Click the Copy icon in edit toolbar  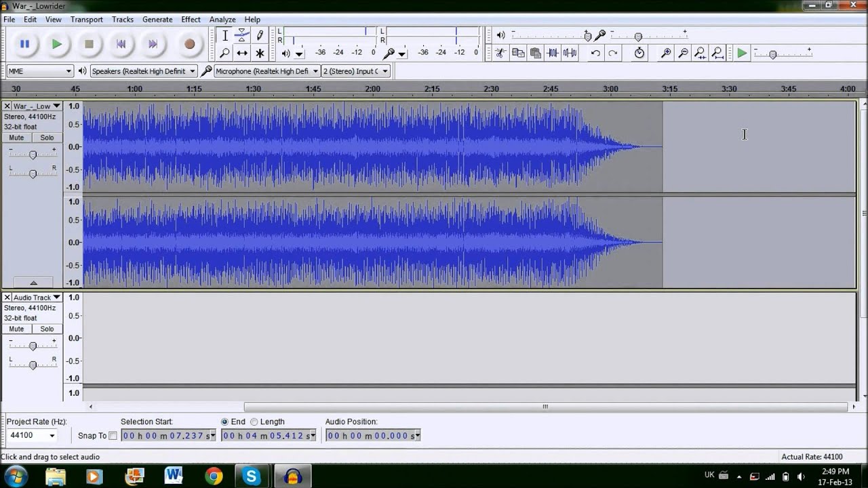[x=518, y=53]
